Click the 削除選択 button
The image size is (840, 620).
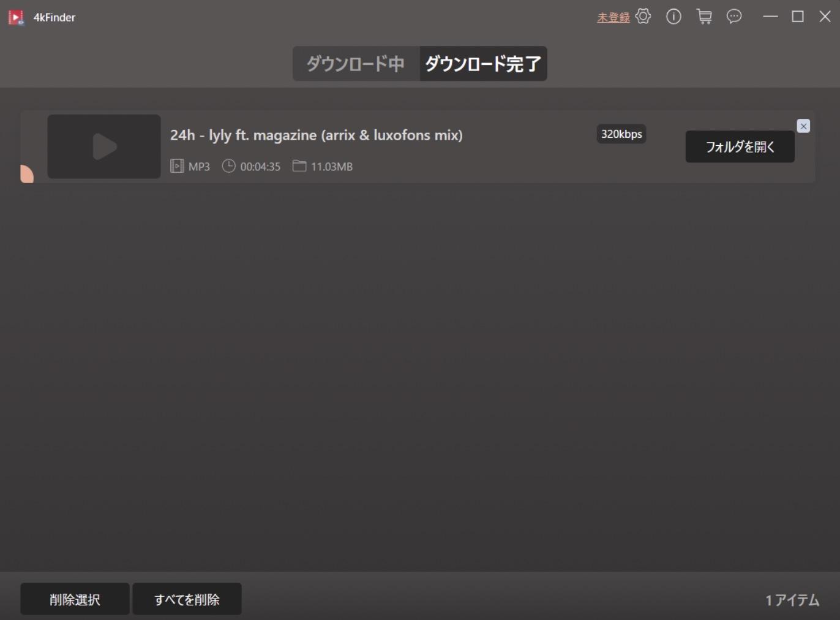click(75, 599)
